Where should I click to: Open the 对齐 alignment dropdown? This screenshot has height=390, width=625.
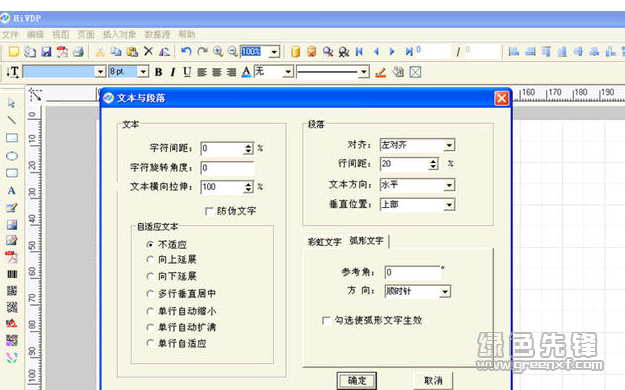coord(449,145)
